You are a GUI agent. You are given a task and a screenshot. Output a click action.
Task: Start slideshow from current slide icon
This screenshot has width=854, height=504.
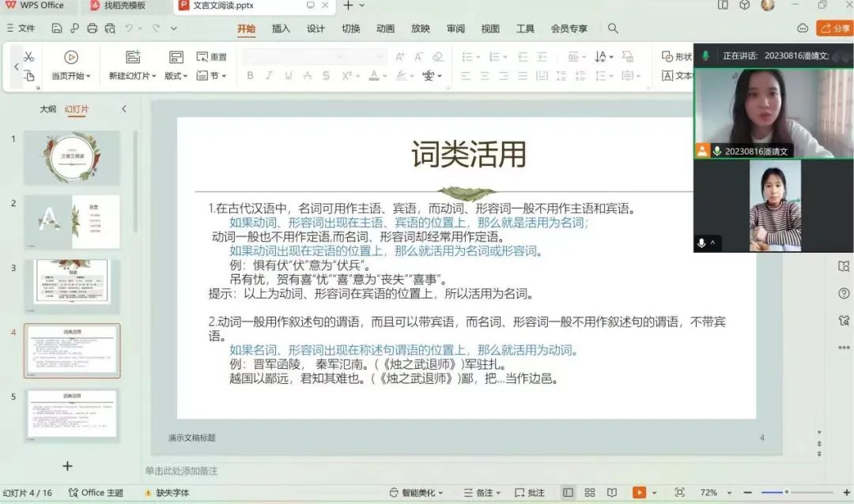click(x=70, y=57)
